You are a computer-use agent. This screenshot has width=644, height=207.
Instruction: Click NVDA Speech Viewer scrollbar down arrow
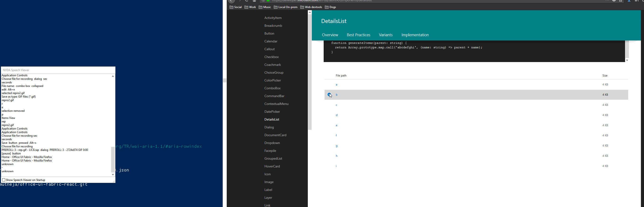point(113,175)
